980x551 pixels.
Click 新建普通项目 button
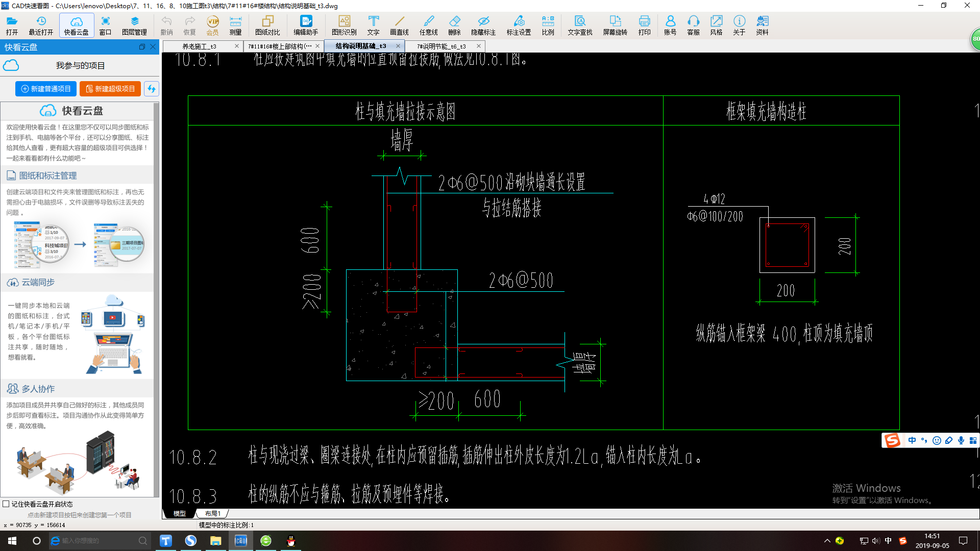(46, 89)
